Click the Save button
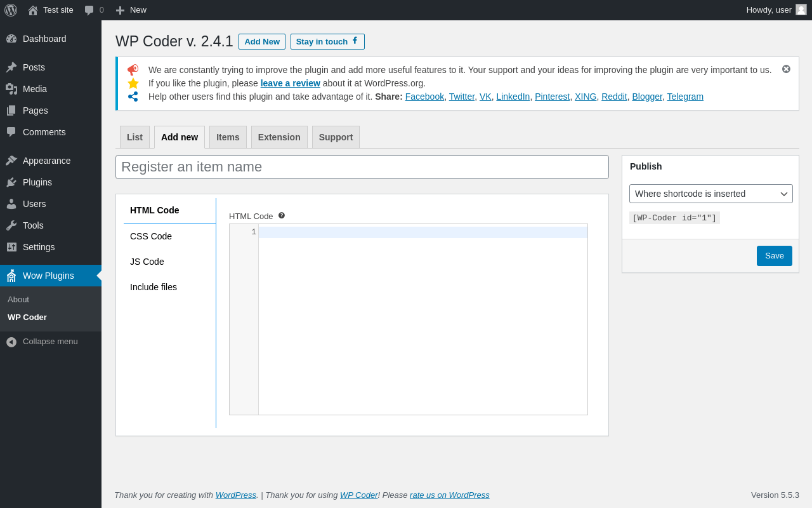812x508 pixels. pos(775,256)
